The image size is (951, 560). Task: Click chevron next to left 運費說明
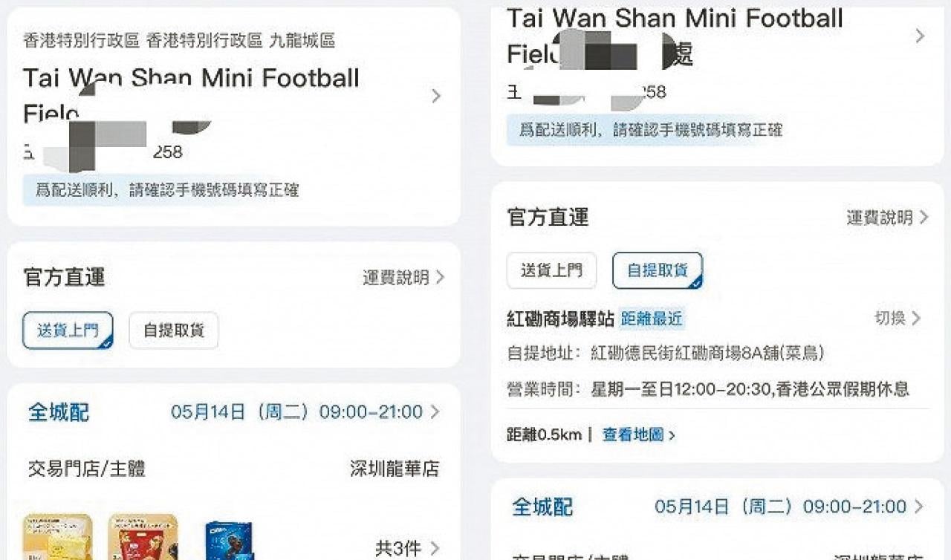coord(440,278)
